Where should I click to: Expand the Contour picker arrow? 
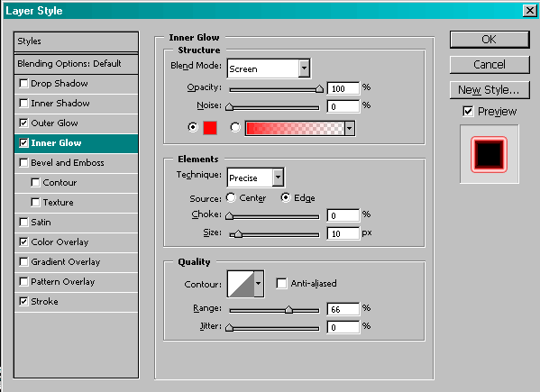(x=259, y=284)
